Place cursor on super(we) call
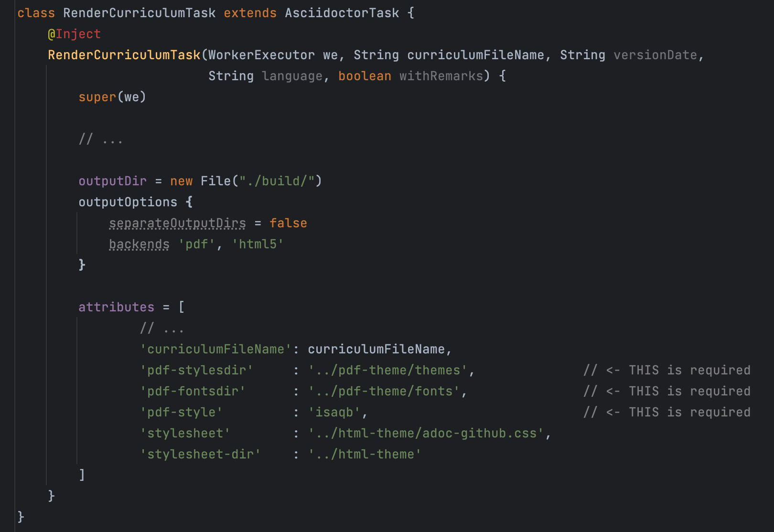The image size is (774, 532). (112, 97)
